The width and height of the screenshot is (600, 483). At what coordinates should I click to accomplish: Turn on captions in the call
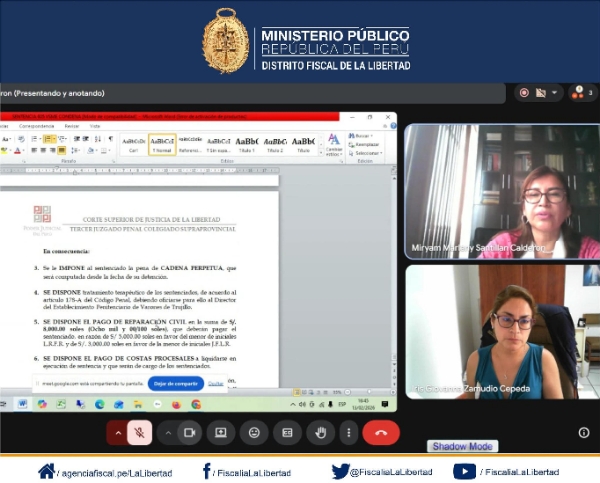287,433
